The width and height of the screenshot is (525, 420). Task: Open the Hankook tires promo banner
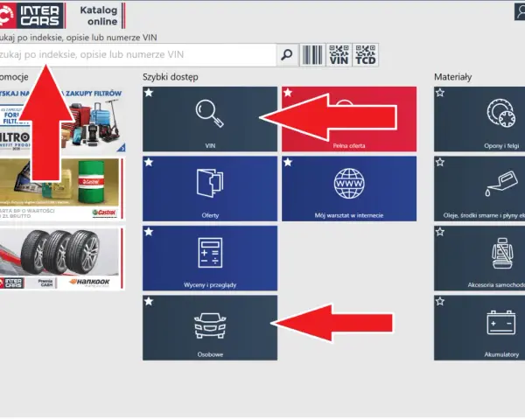click(x=62, y=259)
